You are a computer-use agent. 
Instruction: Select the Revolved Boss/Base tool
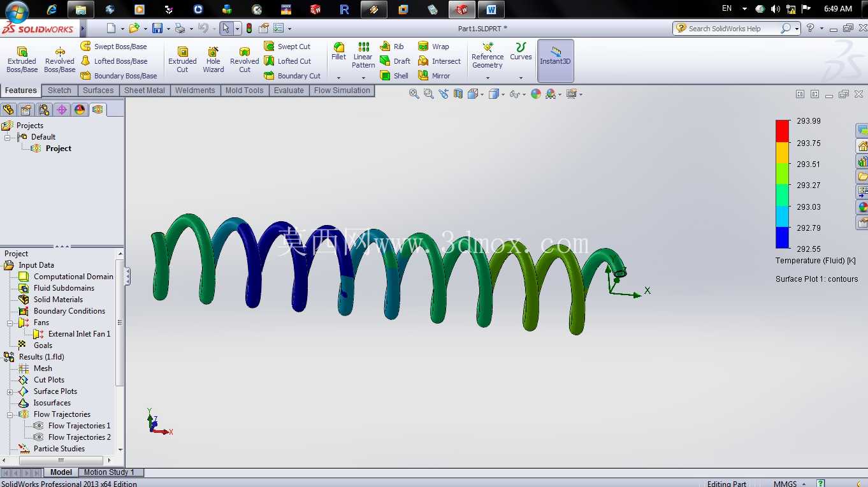[59, 60]
